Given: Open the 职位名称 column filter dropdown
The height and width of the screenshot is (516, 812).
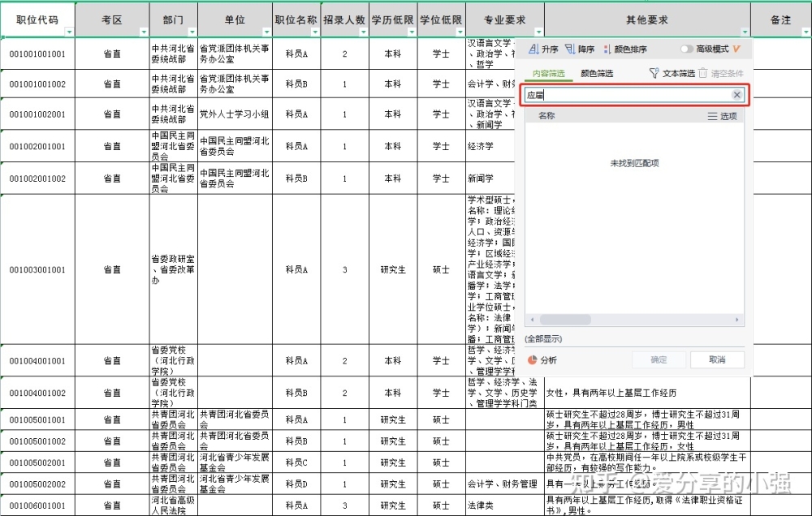Looking at the screenshot, I should click(x=315, y=32).
